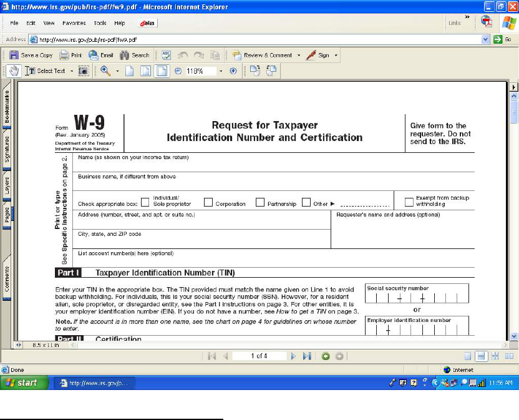This screenshot has height=420, width=519.
Task: Click the Save a Copy floppy icon
Action: click(x=14, y=55)
